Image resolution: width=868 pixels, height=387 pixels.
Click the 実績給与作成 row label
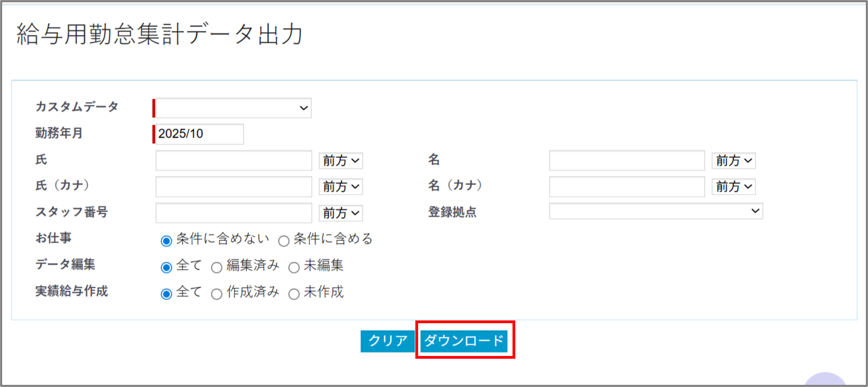pyautogui.click(x=71, y=291)
